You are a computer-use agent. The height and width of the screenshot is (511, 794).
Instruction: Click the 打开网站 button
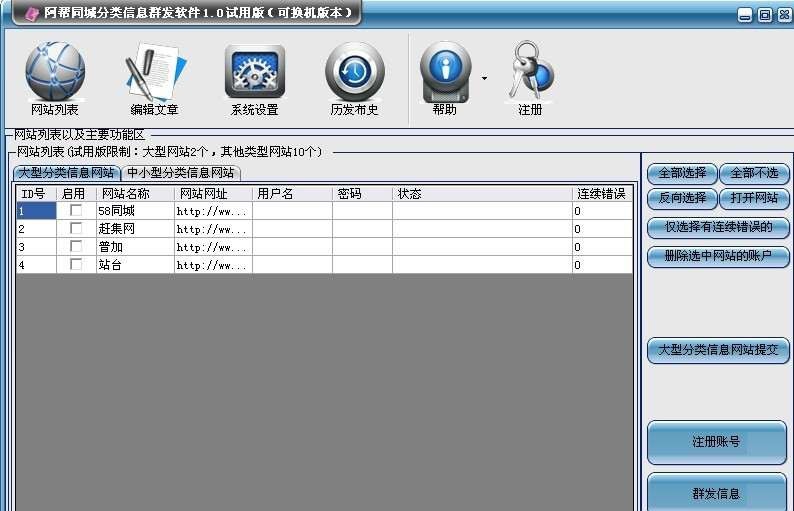point(754,198)
